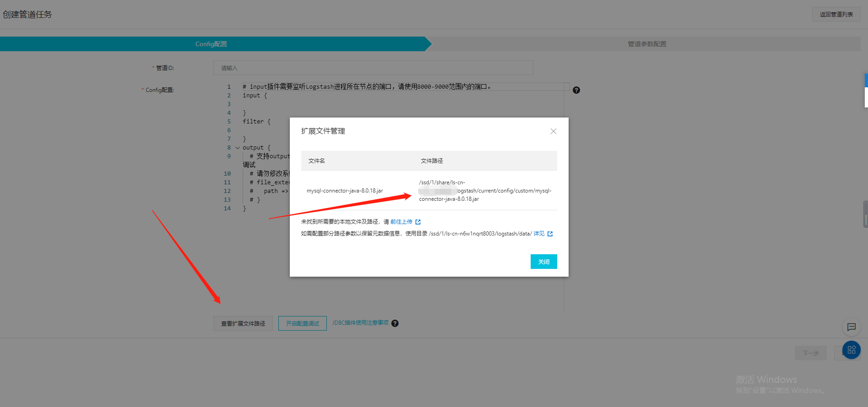The height and width of the screenshot is (407, 868).
Task: Select file name mysql-connector-java-8.0.18.jar
Action: (345, 191)
